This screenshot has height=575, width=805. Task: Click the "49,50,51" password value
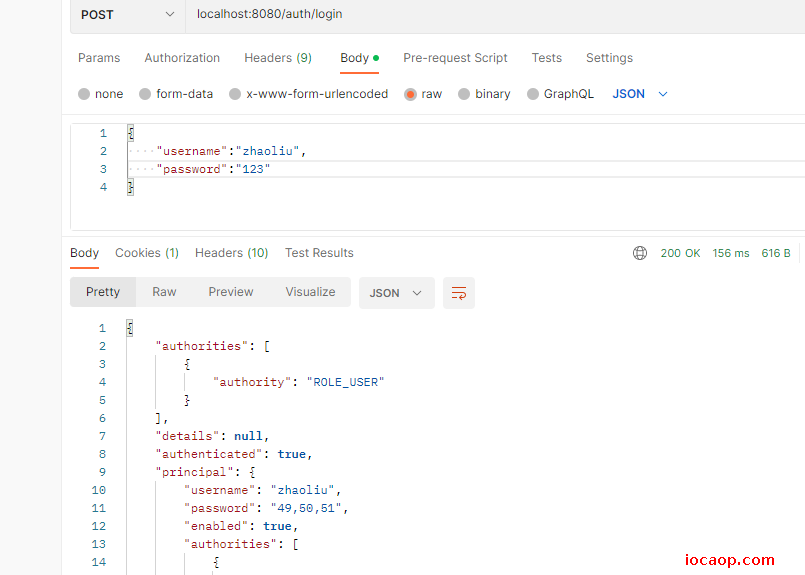coord(306,508)
